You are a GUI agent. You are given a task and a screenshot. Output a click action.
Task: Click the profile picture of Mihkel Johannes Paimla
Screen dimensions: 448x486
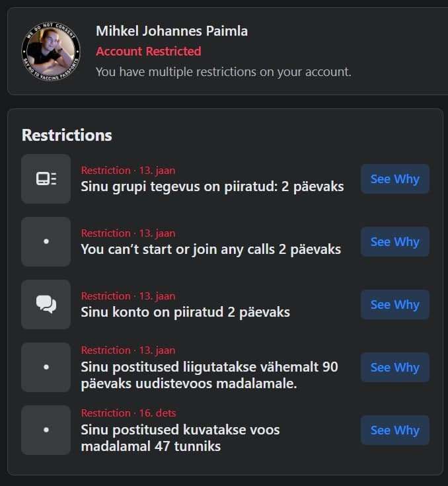[x=51, y=51]
